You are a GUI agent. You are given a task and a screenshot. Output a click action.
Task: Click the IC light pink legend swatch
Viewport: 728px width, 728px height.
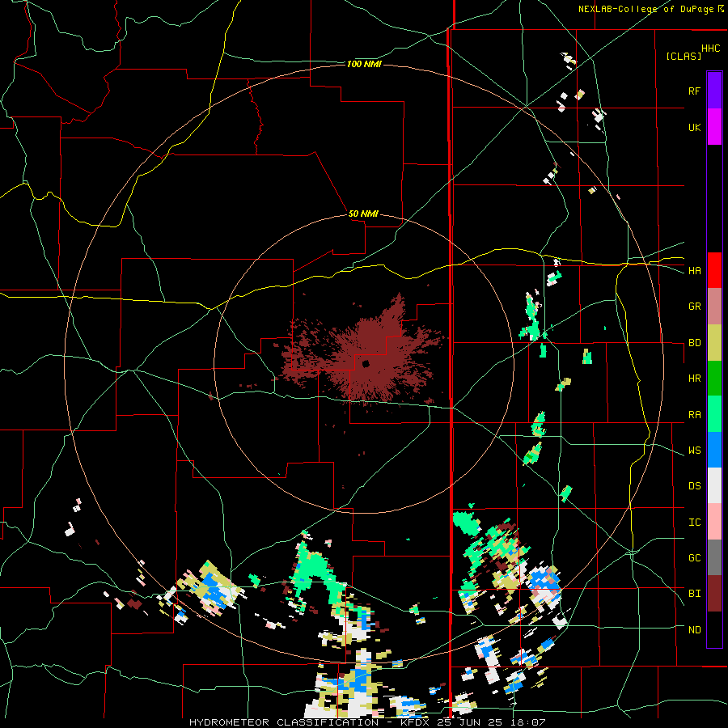click(x=714, y=522)
